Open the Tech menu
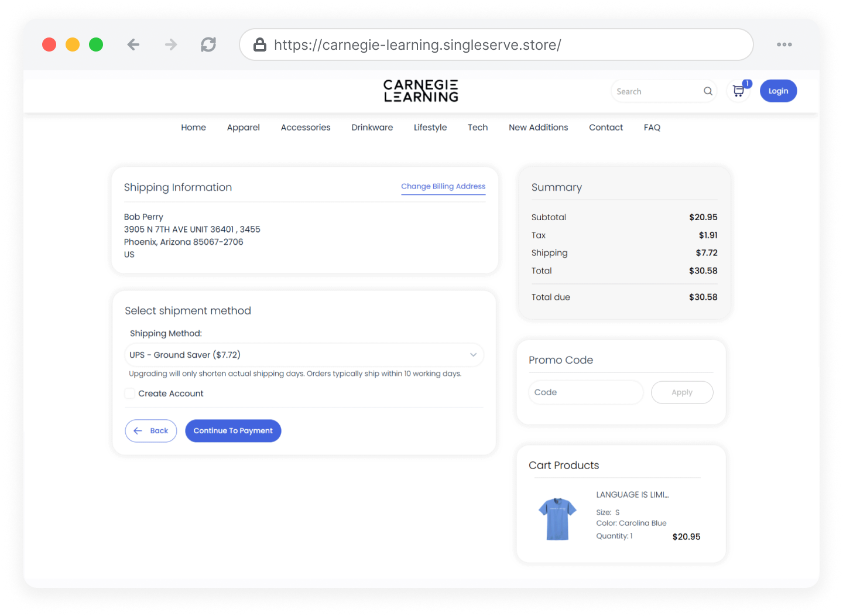843x616 pixels. tap(478, 128)
